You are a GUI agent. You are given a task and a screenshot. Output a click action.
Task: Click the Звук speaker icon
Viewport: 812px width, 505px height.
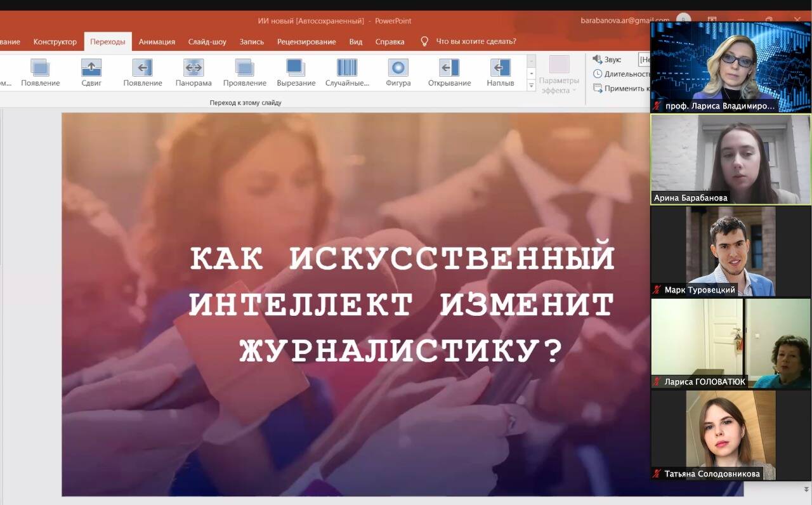click(x=597, y=59)
